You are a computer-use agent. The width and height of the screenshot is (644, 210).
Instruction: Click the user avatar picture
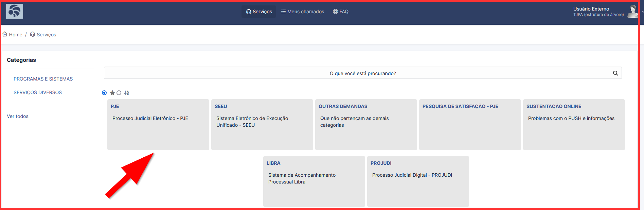tap(632, 11)
